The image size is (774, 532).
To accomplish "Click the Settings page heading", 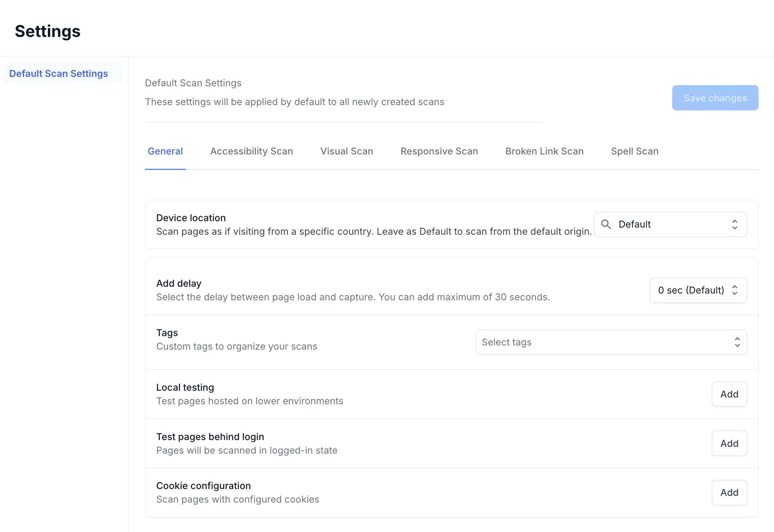I will click(x=47, y=31).
